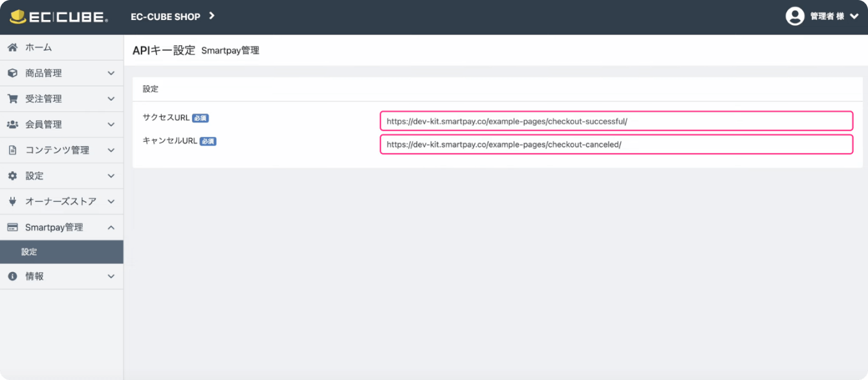Viewport: 868px width, 380px height.
Task: Click the arrow next to EC-CUBE SHOP
Action: click(x=212, y=16)
